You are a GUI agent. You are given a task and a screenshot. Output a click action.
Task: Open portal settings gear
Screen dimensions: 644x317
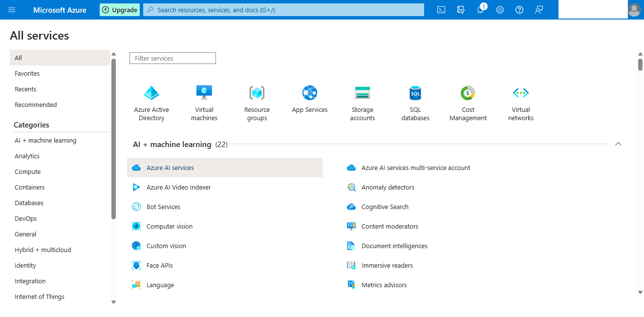point(500,10)
